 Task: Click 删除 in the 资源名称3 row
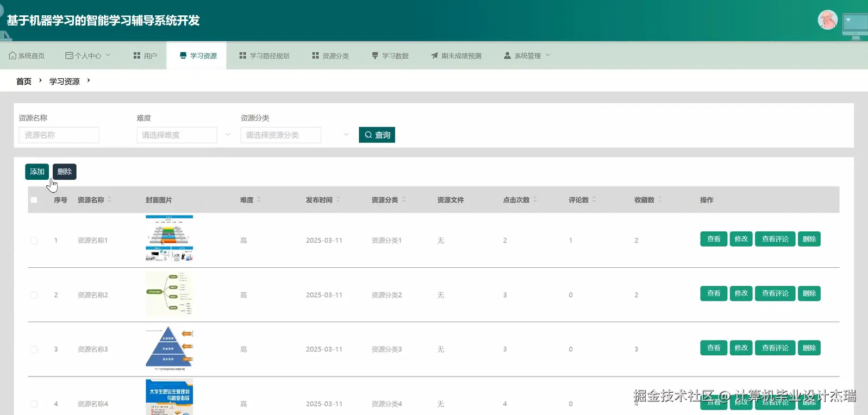(x=809, y=348)
